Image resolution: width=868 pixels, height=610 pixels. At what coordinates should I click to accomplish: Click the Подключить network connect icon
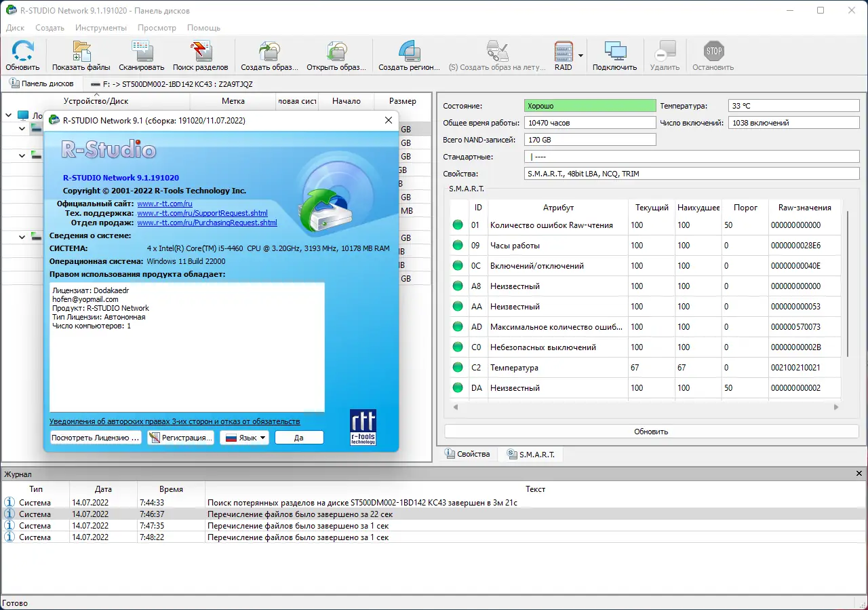[615, 51]
